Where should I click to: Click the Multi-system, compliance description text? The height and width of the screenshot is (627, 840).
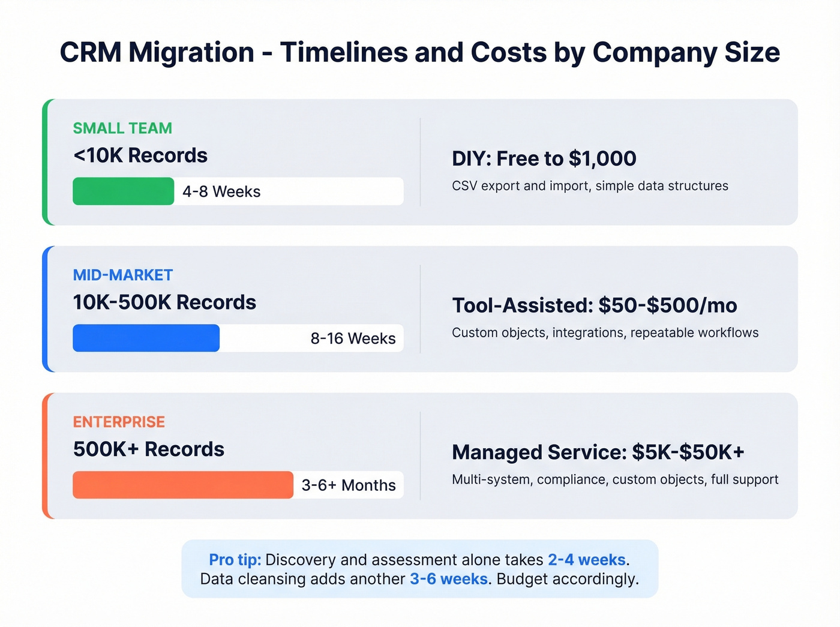tap(614, 479)
